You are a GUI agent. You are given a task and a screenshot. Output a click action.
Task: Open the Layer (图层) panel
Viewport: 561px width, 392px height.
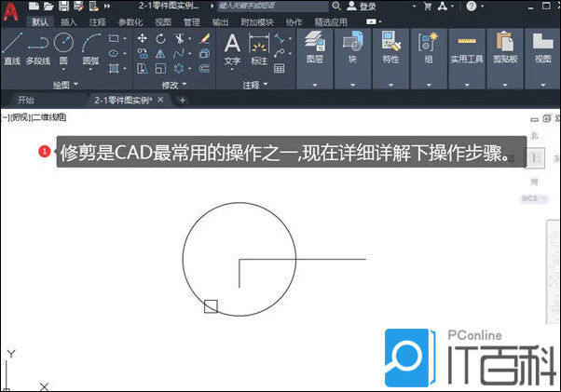pos(315,47)
